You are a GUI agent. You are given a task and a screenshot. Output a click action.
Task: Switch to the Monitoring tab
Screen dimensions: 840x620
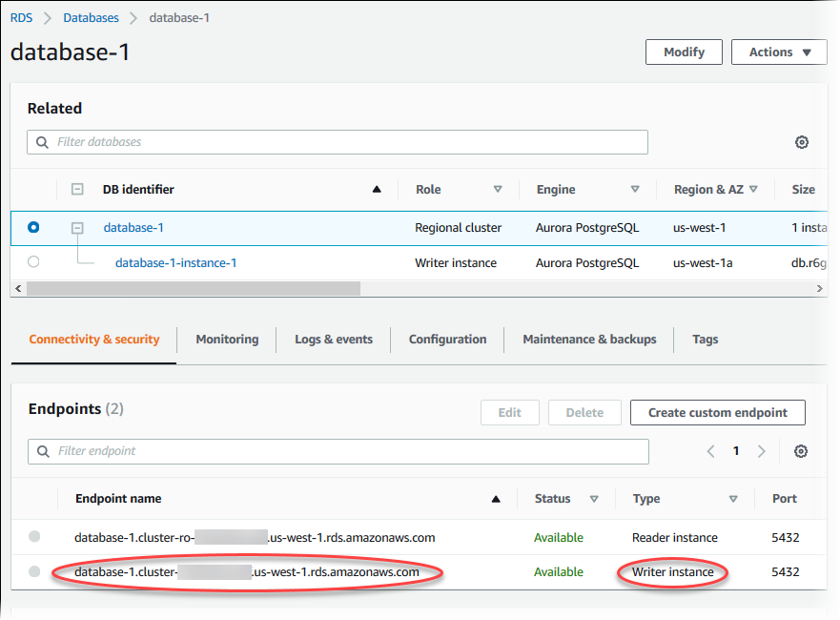coord(227,340)
